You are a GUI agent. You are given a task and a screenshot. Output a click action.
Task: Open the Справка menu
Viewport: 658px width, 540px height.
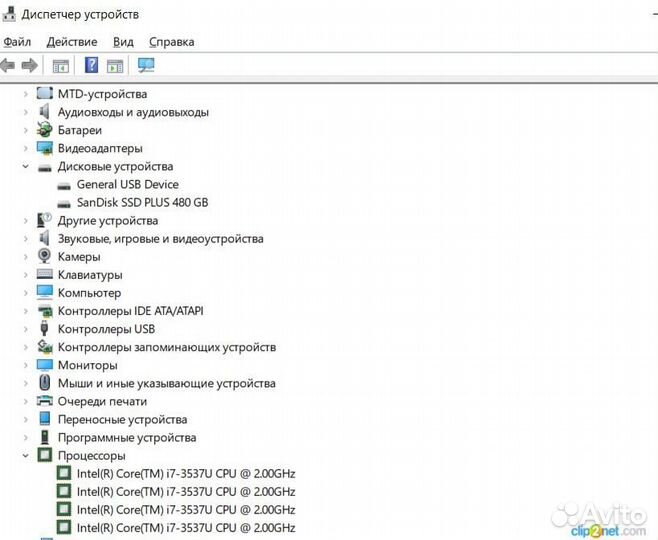[x=172, y=42]
